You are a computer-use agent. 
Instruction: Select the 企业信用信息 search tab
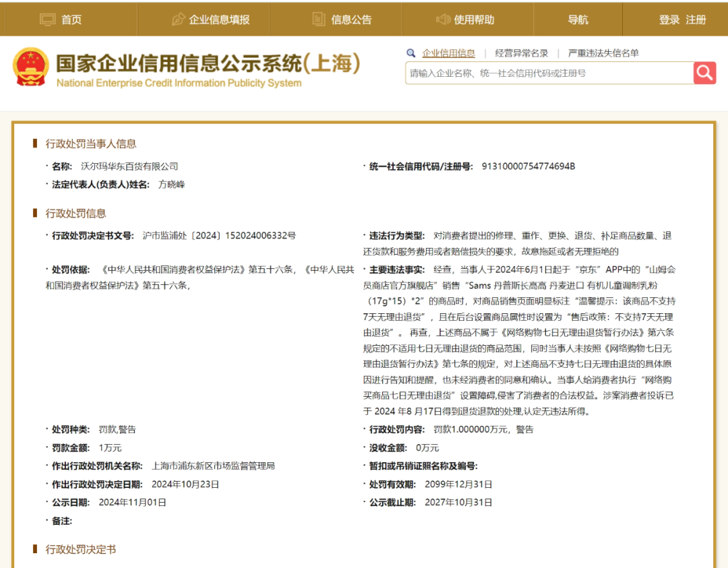[448, 53]
